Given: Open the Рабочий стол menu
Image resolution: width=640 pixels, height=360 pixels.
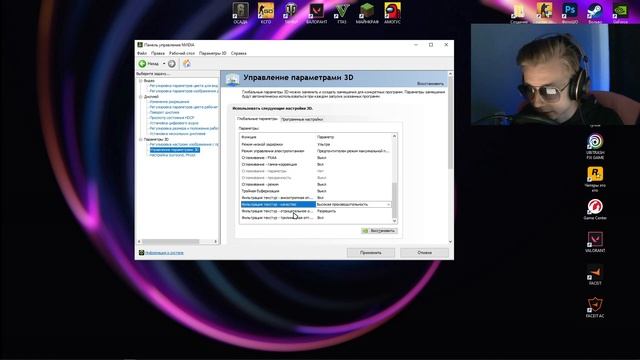Looking at the screenshot, I should [x=182, y=53].
